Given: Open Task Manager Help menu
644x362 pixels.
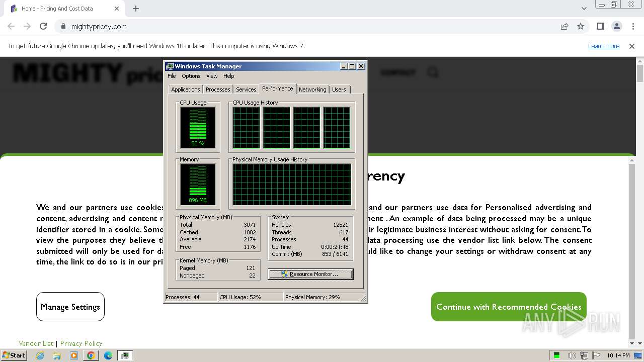Looking at the screenshot, I should [x=229, y=76].
